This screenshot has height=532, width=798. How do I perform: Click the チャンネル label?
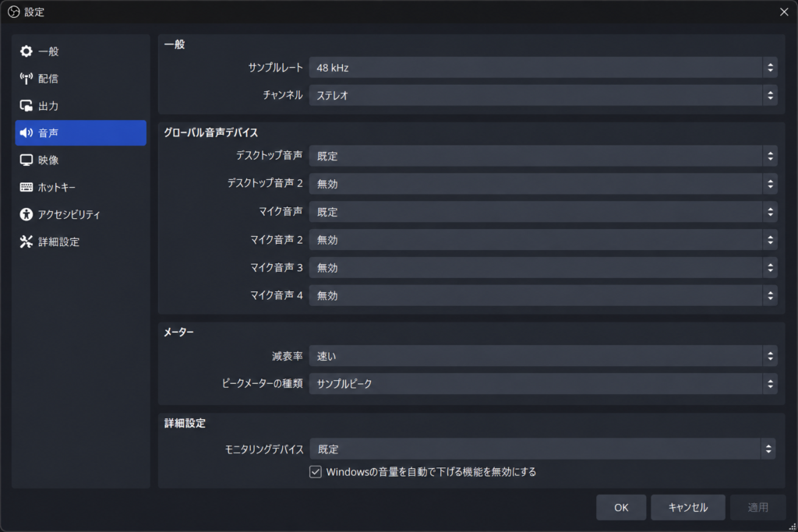click(282, 95)
